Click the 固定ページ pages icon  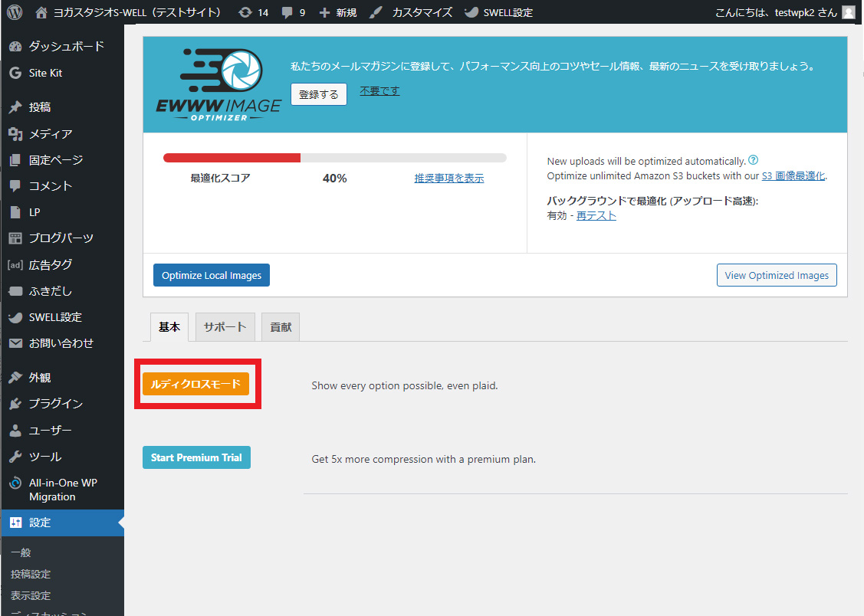pos(15,159)
